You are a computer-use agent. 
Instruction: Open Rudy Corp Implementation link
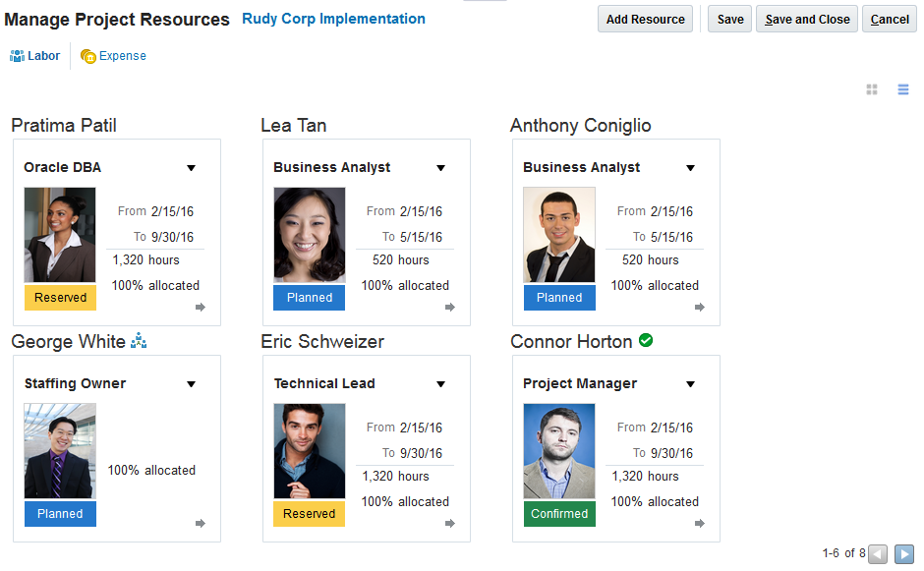[333, 19]
